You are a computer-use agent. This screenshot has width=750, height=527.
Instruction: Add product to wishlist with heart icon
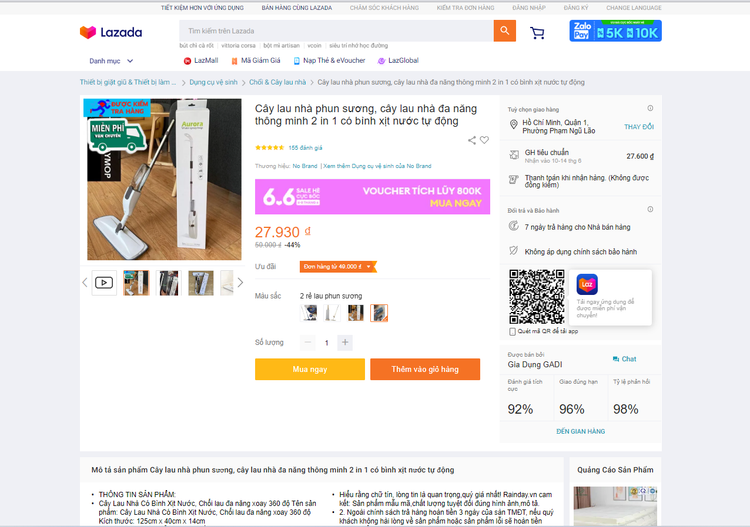click(x=485, y=140)
